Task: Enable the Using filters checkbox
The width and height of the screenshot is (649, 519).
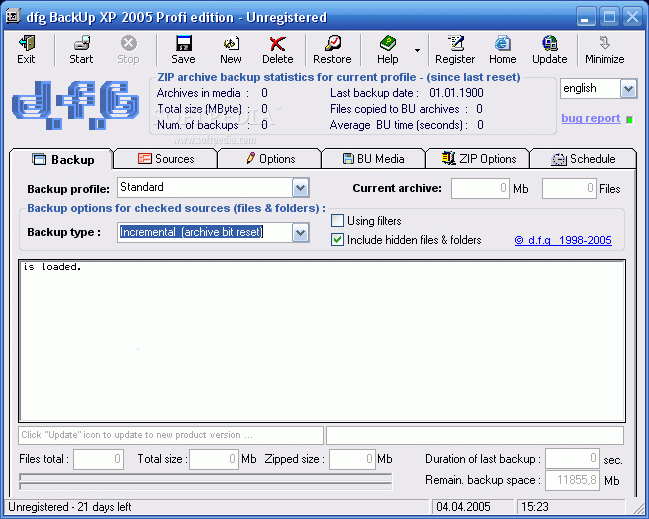Action: 337,221
